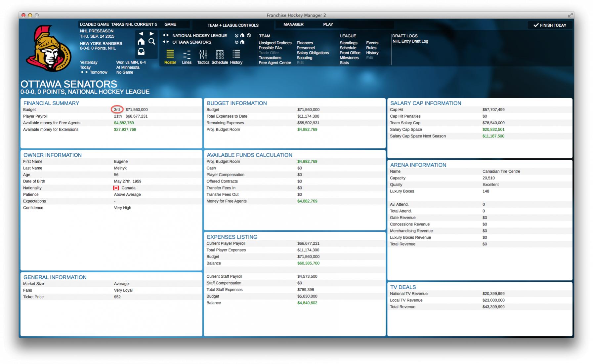Open the Salary Obligations link
The image size is (593, 364).
click(313, 53)
